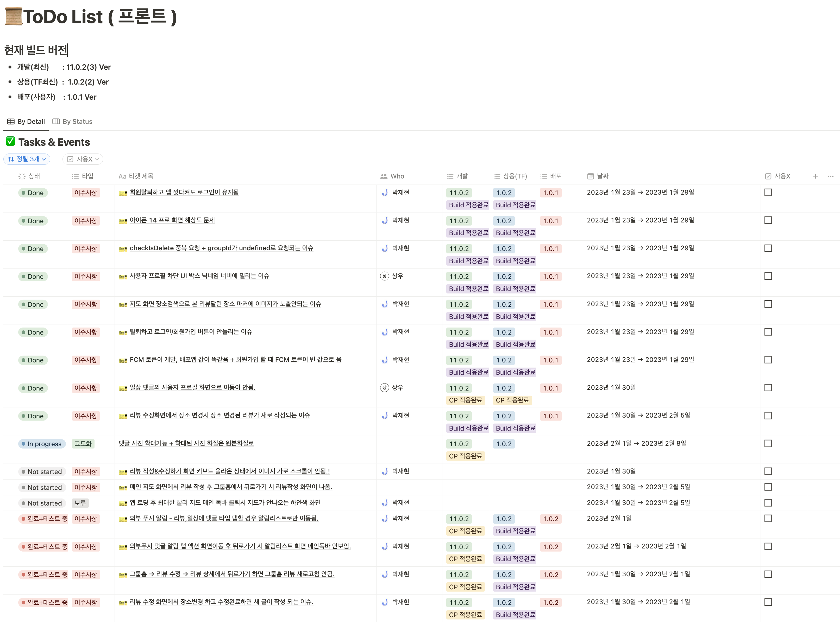Click the ticket icon beside 아이폰 14 프로 화면 해상도 문제
The width and height of the screenshot is (840, 626).
(x=123, y=221)
